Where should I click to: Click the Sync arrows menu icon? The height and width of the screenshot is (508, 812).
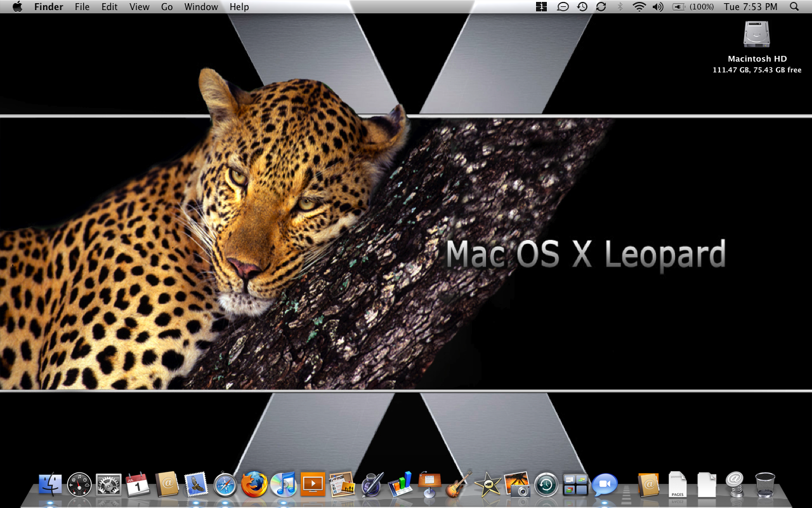[x=601, y=7]
